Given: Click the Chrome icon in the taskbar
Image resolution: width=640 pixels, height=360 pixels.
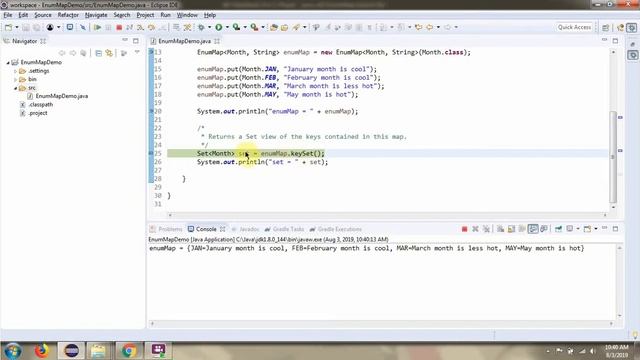Looking at the screenshot, I should click(129, 351).
